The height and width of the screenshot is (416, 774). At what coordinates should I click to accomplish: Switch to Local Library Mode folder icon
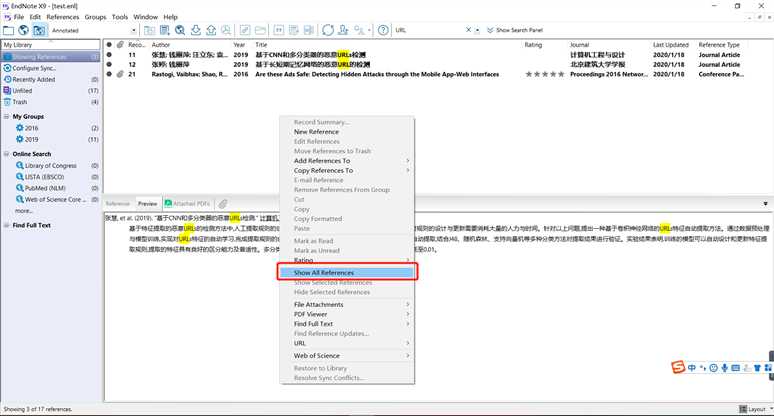[x=8, y=31]
